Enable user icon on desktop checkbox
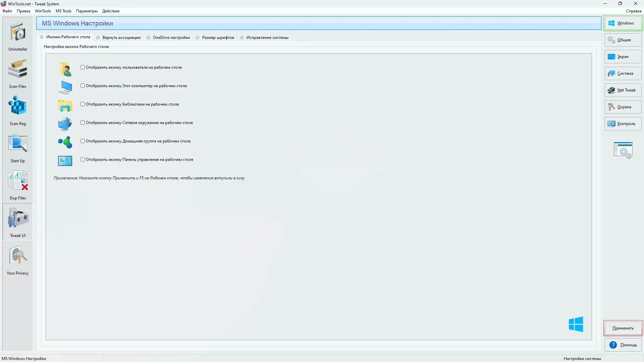644x362 pixels. (x=83, y=67)
